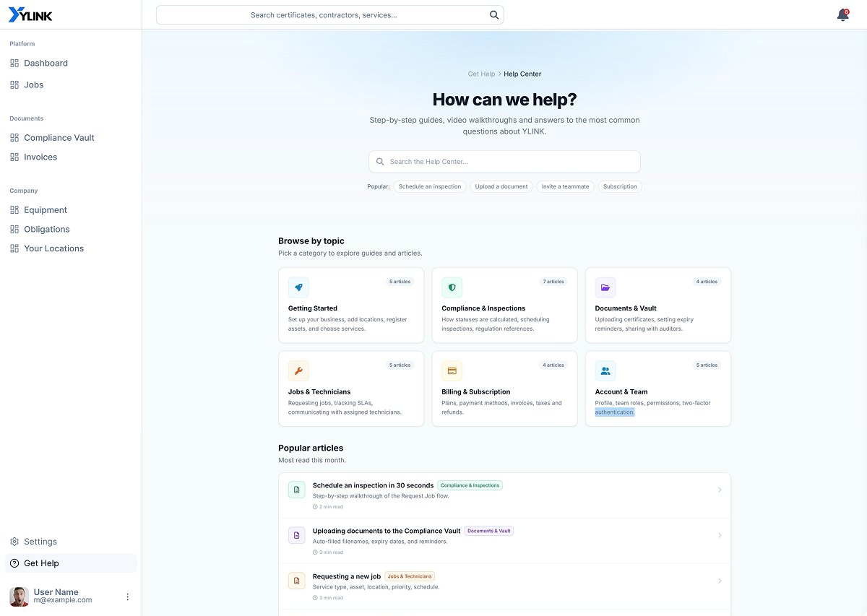The height and width of the screenshot is (616, 867).
Task: Click the Get Help breadcrumb link
Action: [x=481, y=74]
